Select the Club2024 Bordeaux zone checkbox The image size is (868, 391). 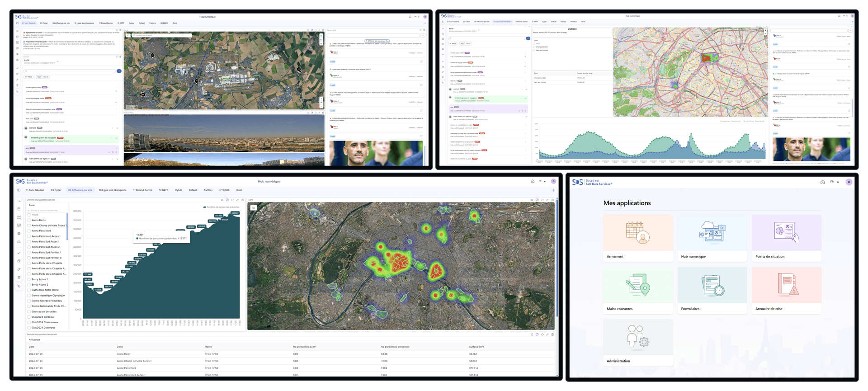pyautogui.click(x=29, y=317)
